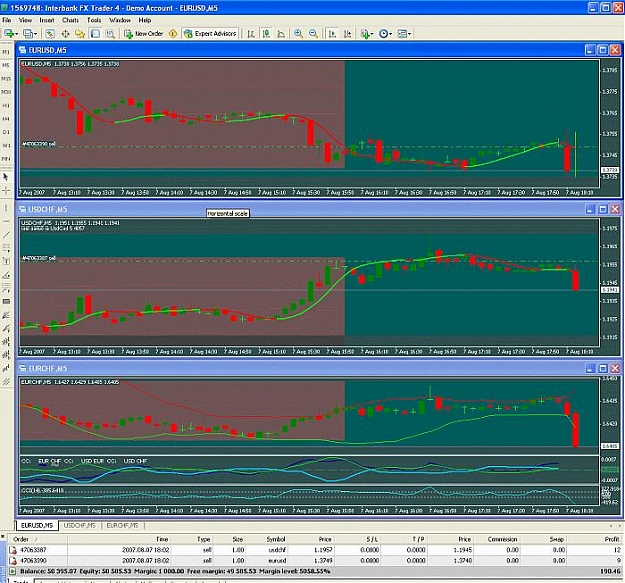Select the MN timeframe button
This screenshot has width=625, height=583.
click(x=6, y=159)
